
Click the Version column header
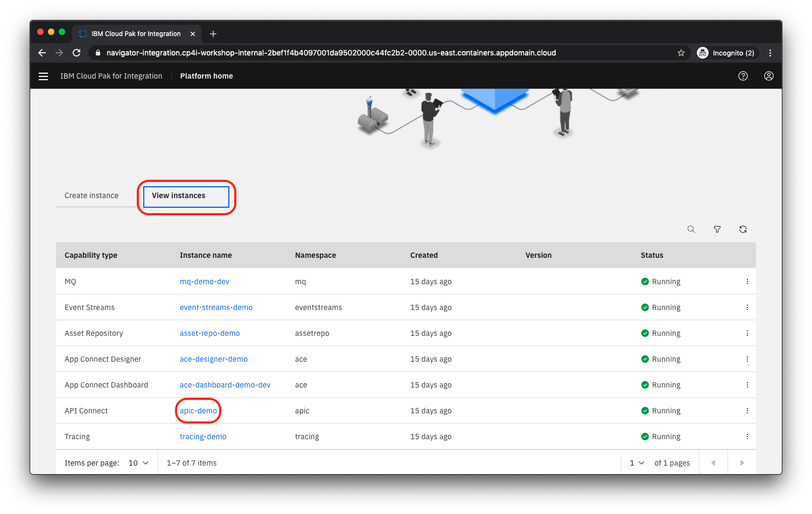click(538, 255)
